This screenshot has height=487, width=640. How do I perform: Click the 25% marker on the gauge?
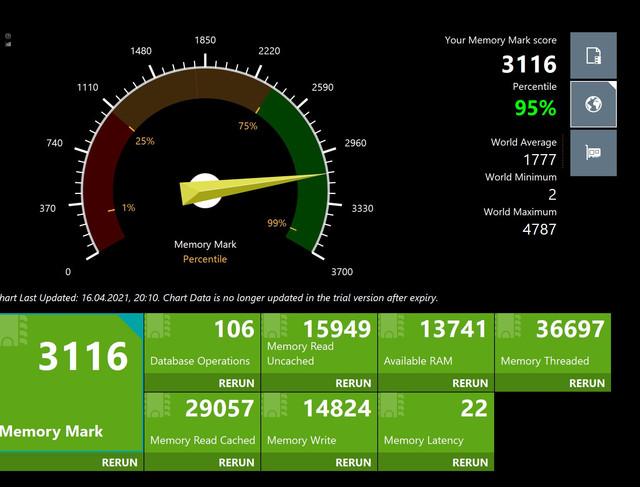(145, 141)
